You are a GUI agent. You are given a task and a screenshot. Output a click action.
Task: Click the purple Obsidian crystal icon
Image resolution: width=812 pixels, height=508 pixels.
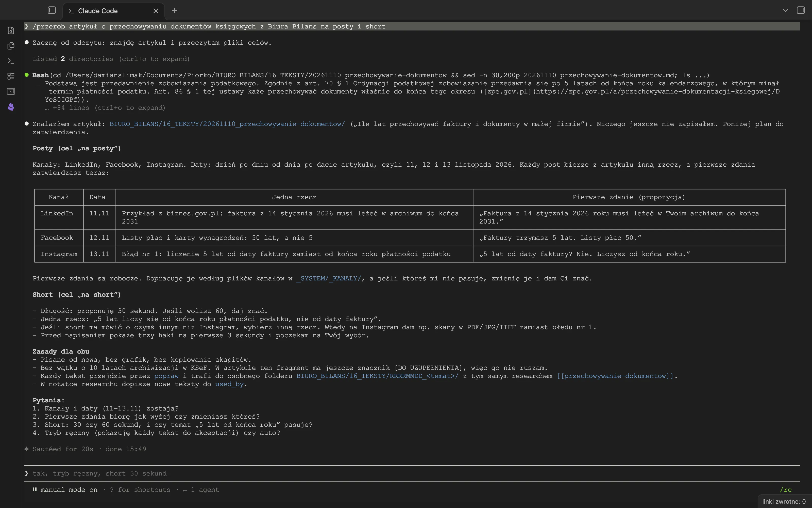(x=11, y=107)
